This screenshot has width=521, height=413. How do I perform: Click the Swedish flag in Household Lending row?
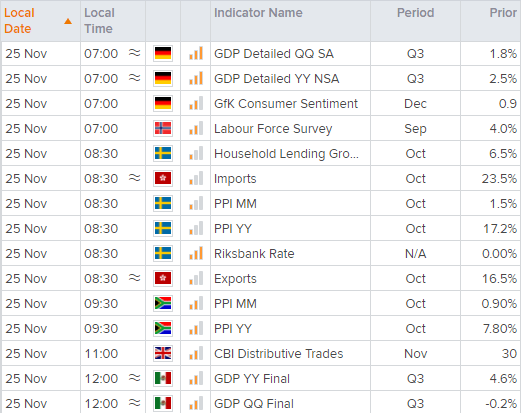163,153
